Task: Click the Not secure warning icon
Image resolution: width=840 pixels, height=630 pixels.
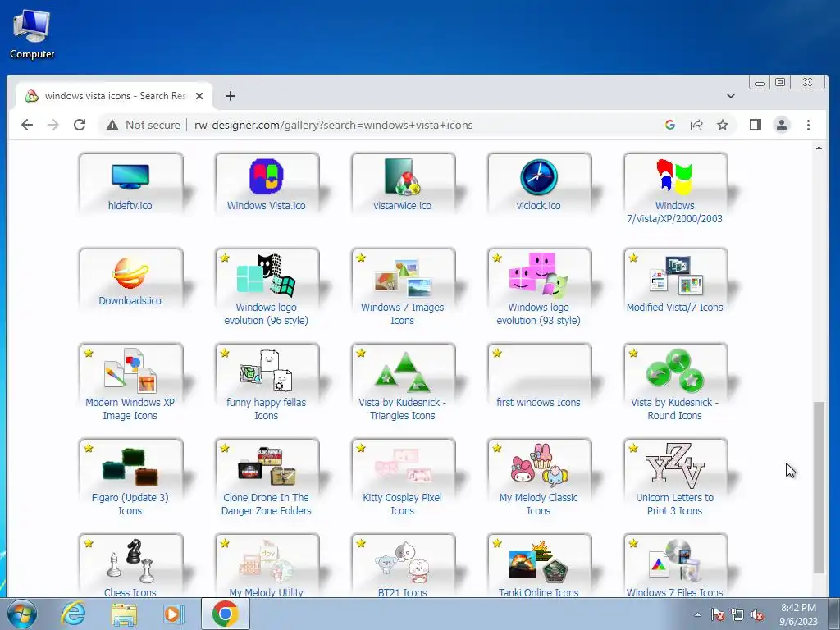Action: pos(112,125)
